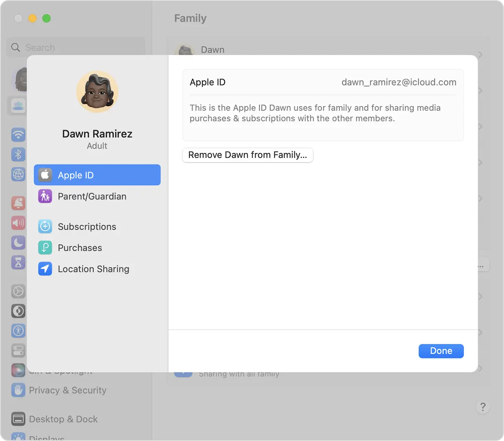Screen dimensions: 504x441
Task: Click the yellow minimize window button
Action: (32, 18)
